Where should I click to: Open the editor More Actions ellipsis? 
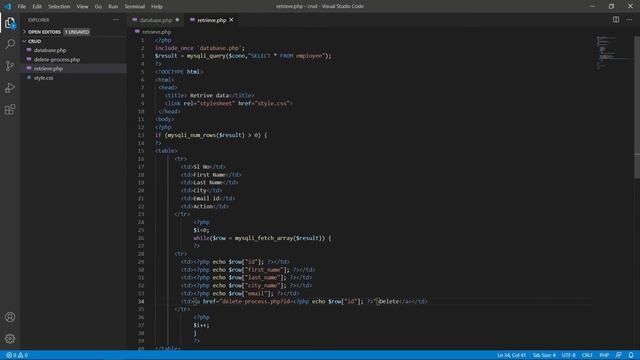629,20
